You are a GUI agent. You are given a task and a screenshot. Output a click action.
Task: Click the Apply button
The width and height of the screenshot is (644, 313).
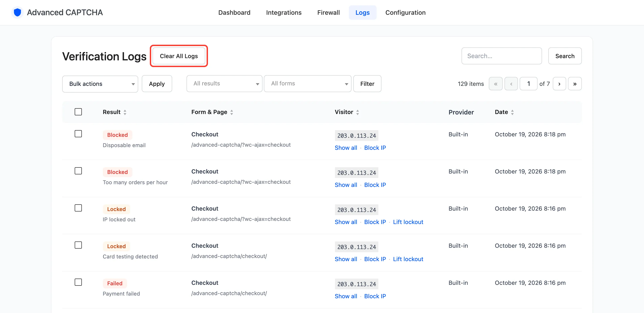coord(157,84)
